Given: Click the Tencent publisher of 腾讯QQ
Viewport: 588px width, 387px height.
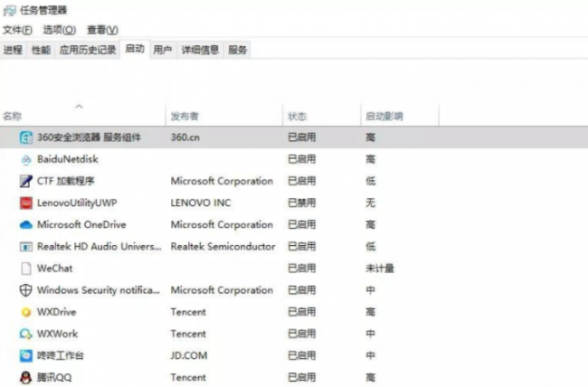Looking at the screenshot, I should 188,377.
